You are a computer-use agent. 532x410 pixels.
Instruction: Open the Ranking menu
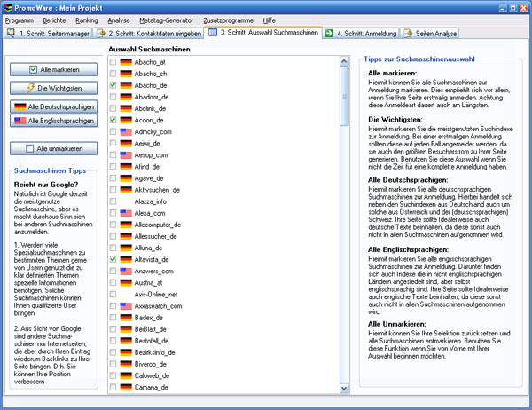[87, 20]
